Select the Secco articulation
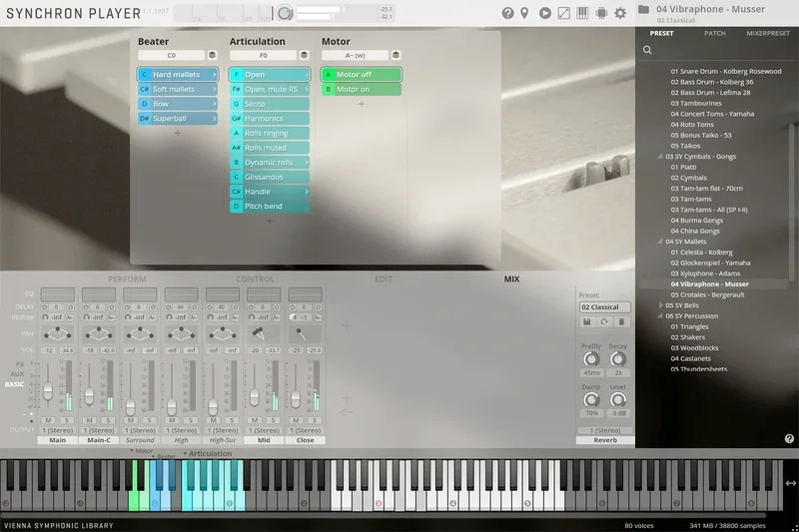The height and width of the screenshot is (532, 799). coord(269,104)
